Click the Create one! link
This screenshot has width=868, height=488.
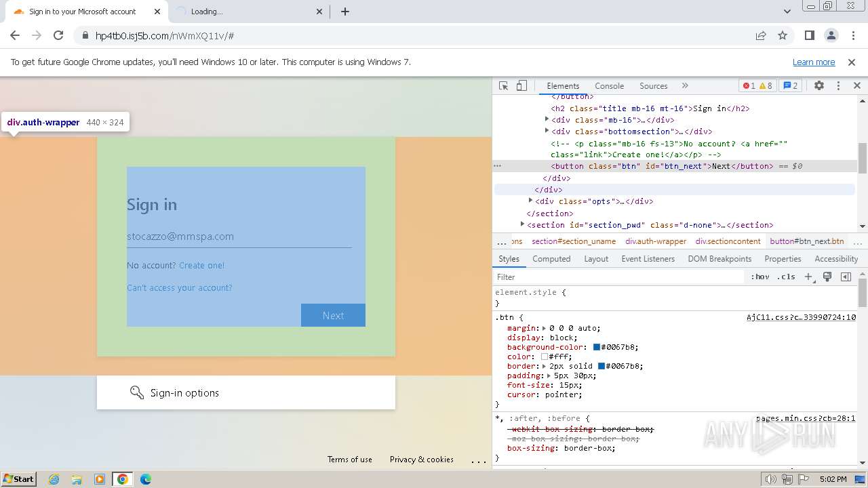pos(201,265)
